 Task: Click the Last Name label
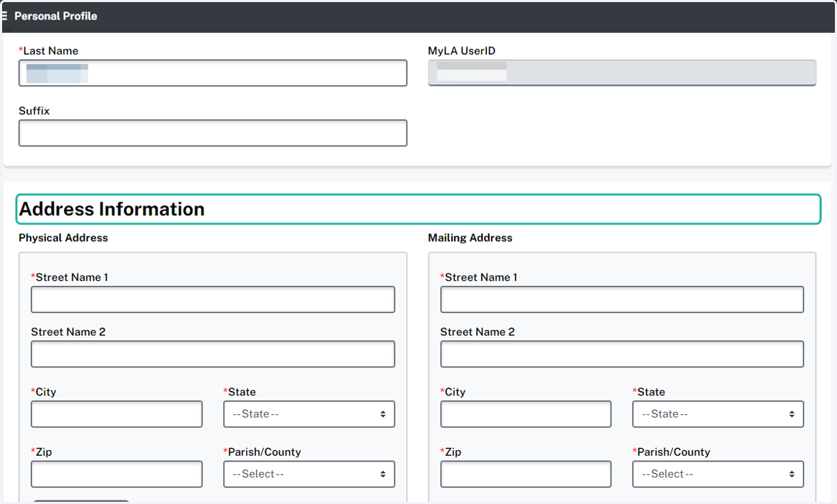click(x=49, y=51)
